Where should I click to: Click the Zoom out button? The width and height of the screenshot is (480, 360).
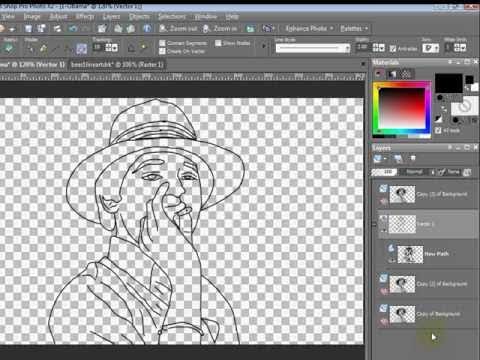tap(178, 29)
